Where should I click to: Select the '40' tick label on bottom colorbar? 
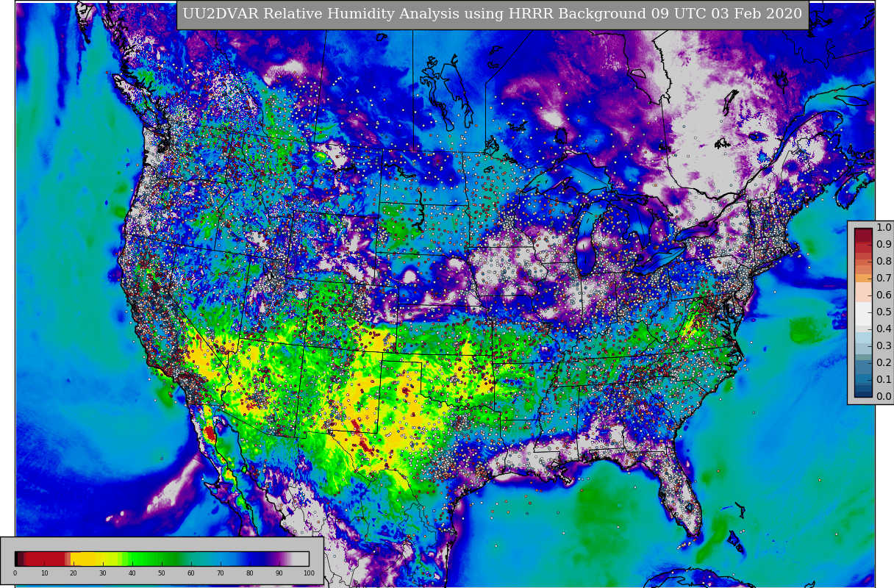click(x=132, y=573)
